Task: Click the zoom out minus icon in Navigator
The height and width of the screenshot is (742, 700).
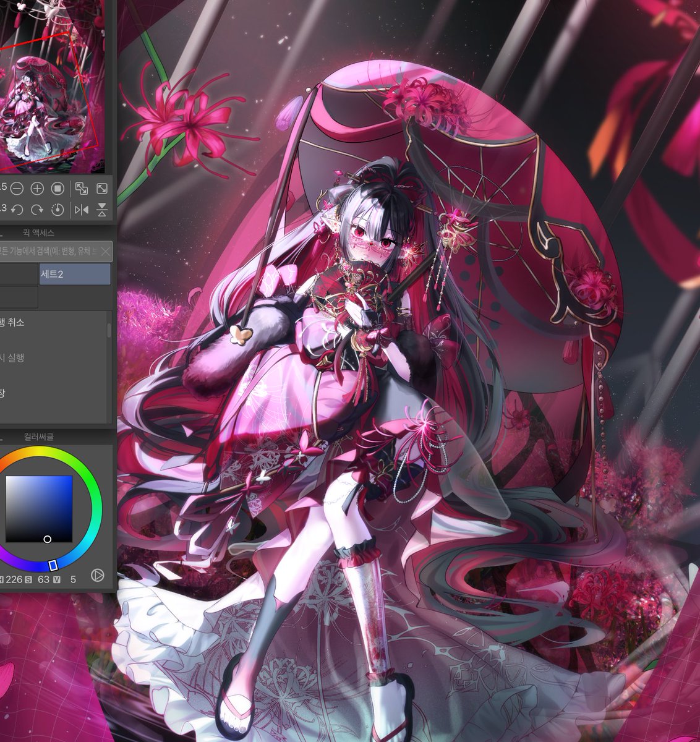Action: [17, 188]
